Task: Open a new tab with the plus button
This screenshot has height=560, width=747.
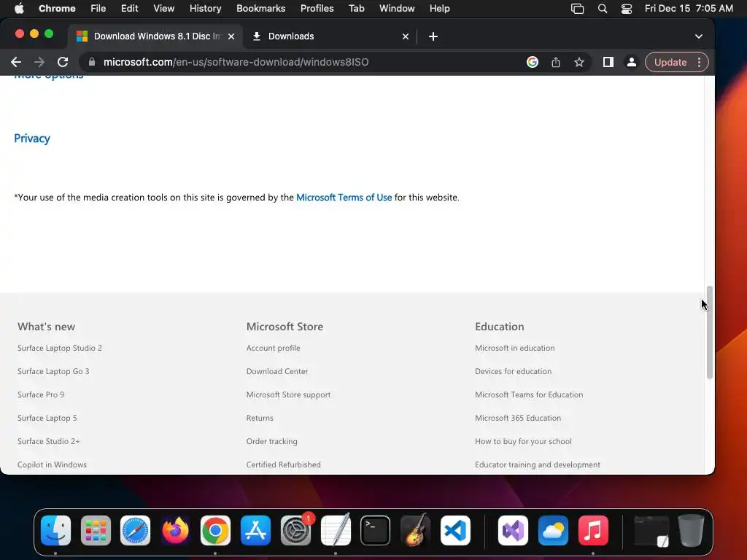Action: click(x=433, y=36)
